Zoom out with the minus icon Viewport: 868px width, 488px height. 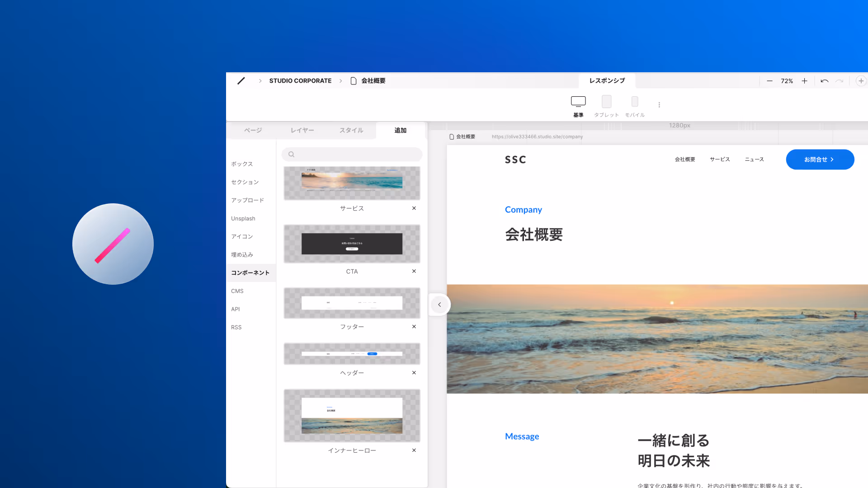(x=769, y=81)
